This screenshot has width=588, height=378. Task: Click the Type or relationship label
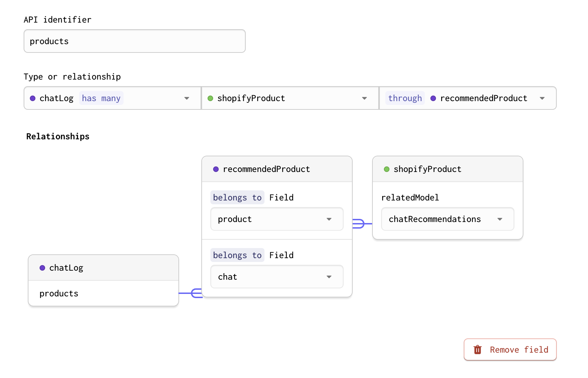[x=72, y=76]
